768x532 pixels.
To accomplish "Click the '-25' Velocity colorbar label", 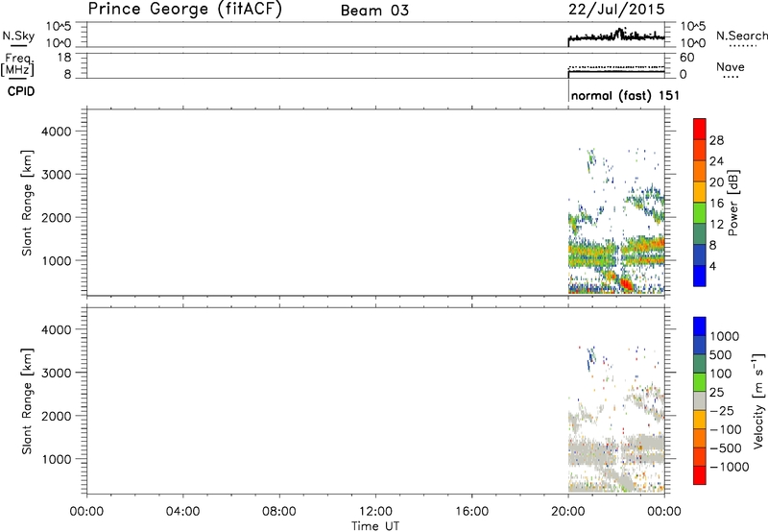I will [x=722, y=410].
